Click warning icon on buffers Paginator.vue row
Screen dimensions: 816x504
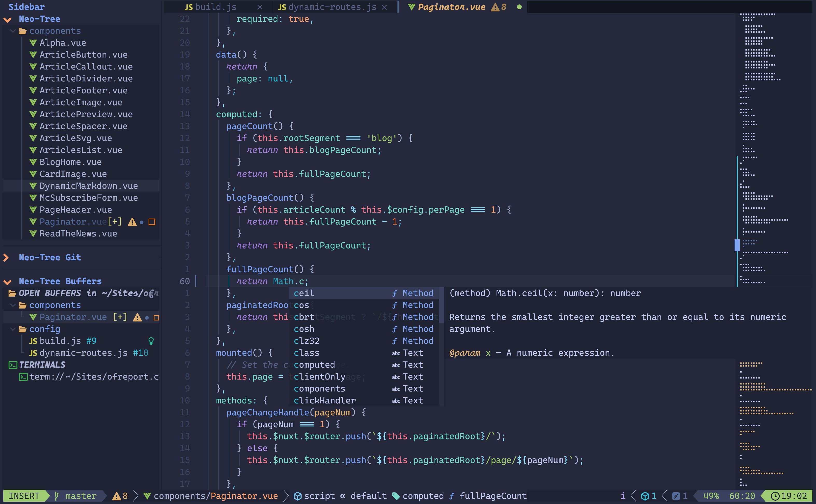pyautogui.click(x=137, y=318)
